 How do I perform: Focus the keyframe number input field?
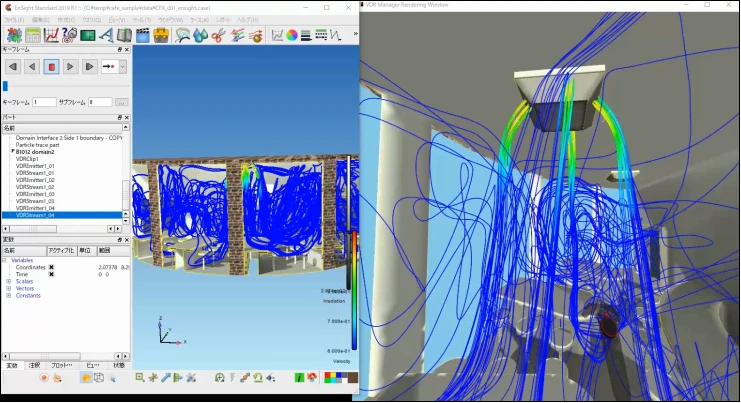[44, 102]
